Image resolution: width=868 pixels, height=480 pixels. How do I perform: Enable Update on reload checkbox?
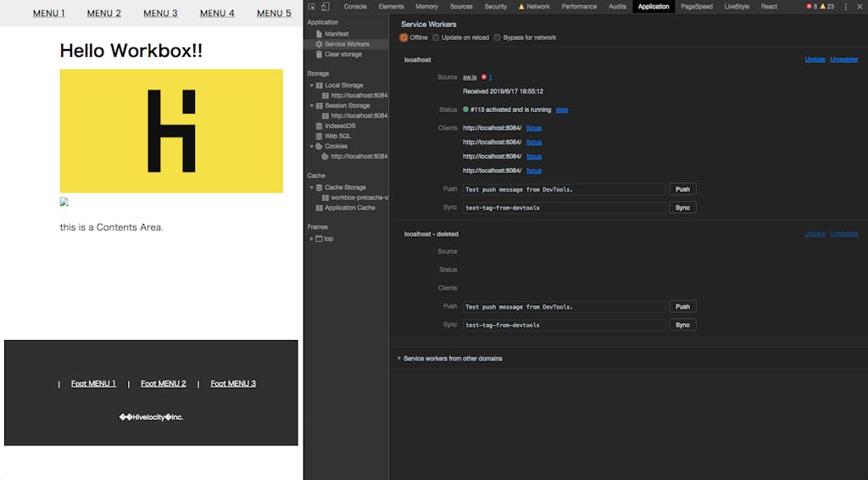pyautogui.click(x=436, y=37)
